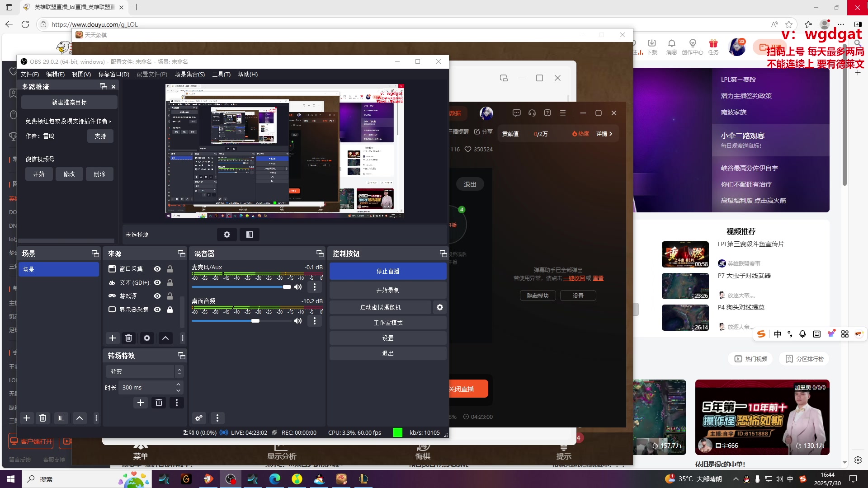Viewport: 868px width, 488px height.
Task: Open 桌面音频 options three-dot menu
Action: click(x=315, y=321)
